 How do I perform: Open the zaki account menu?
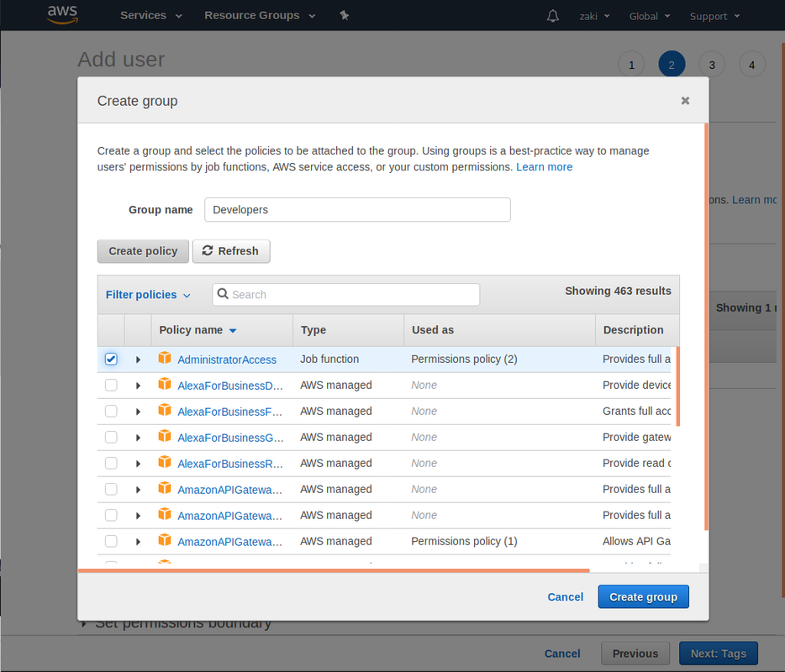[594, 16]
